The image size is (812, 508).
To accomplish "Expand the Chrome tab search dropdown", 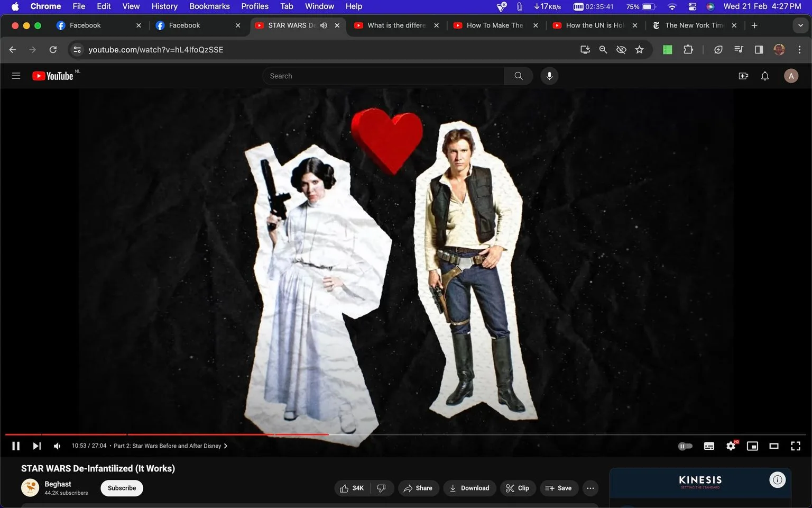I will [x=800, y=25].
